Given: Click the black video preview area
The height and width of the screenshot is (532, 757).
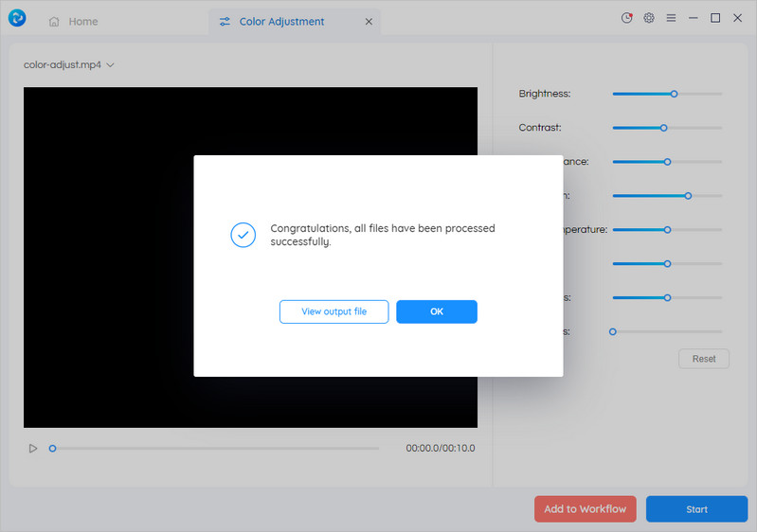Looking at the screenshot, I should pyautogui.click(x=250, y=257).
